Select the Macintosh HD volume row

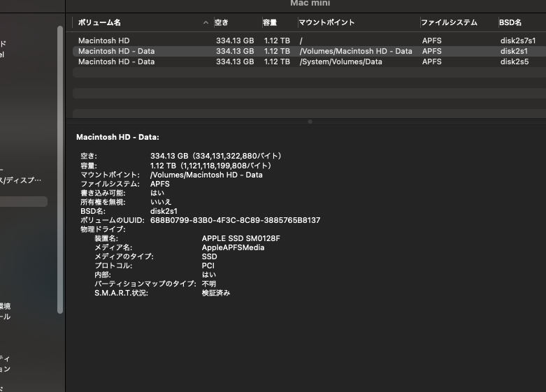click(103, 41)
